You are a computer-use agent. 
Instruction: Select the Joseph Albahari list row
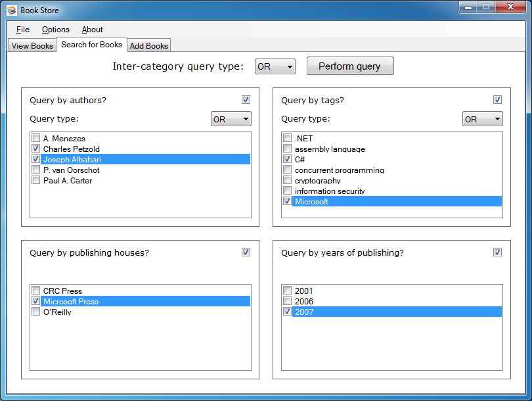click(146, 159)
